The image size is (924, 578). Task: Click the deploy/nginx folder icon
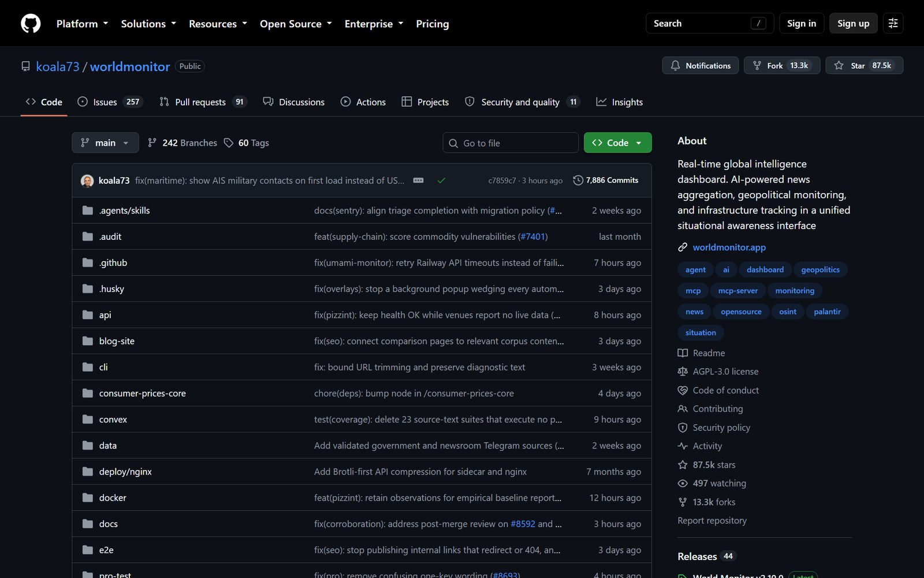(x=88, y=472)
